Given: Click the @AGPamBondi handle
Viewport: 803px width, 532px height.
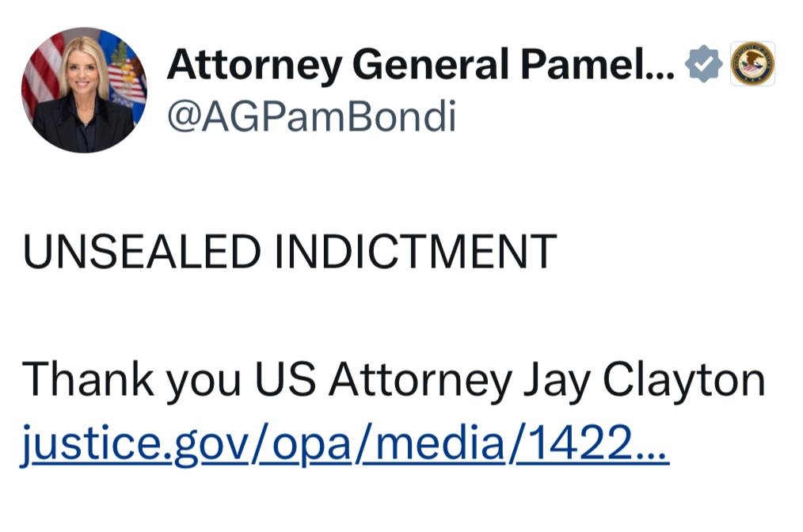Looking at the screenshot, I should pyautogui.click(x=311, y=116).
